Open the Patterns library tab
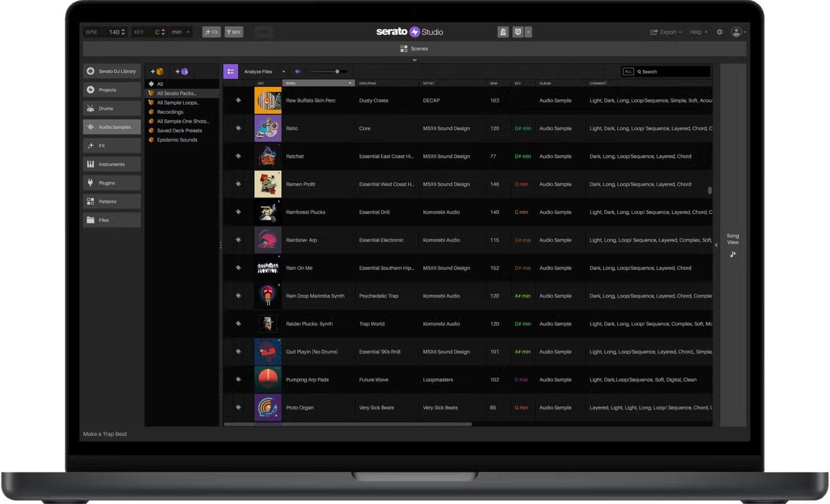 pos(112,201)
